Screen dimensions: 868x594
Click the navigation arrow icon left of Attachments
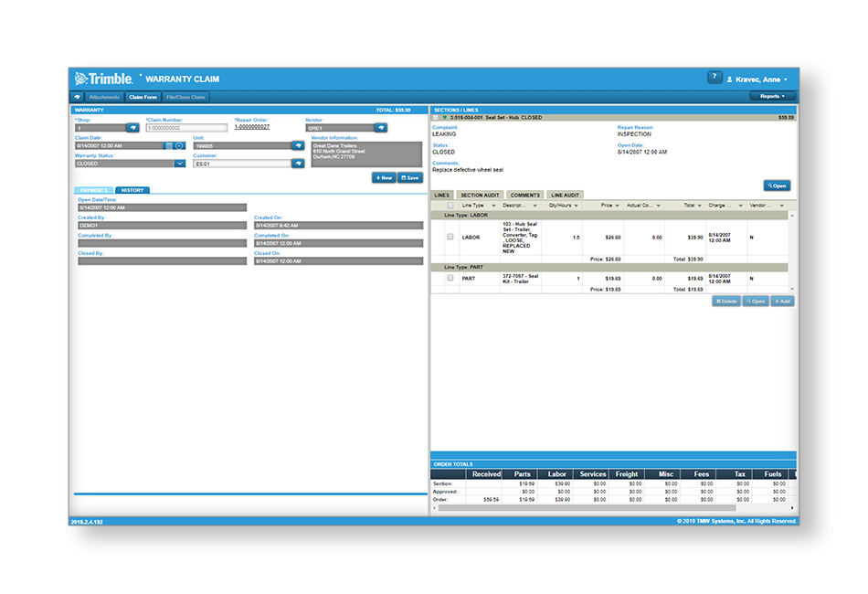point(78,97)
